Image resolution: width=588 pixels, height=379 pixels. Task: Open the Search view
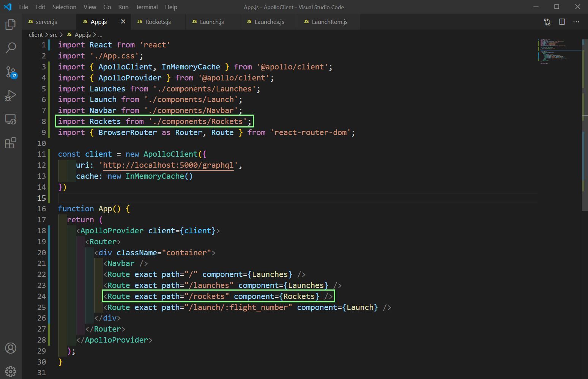pos(11,48)
